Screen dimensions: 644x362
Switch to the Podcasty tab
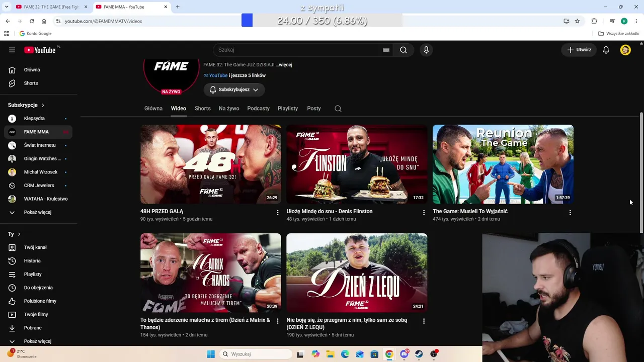(259, 109)
